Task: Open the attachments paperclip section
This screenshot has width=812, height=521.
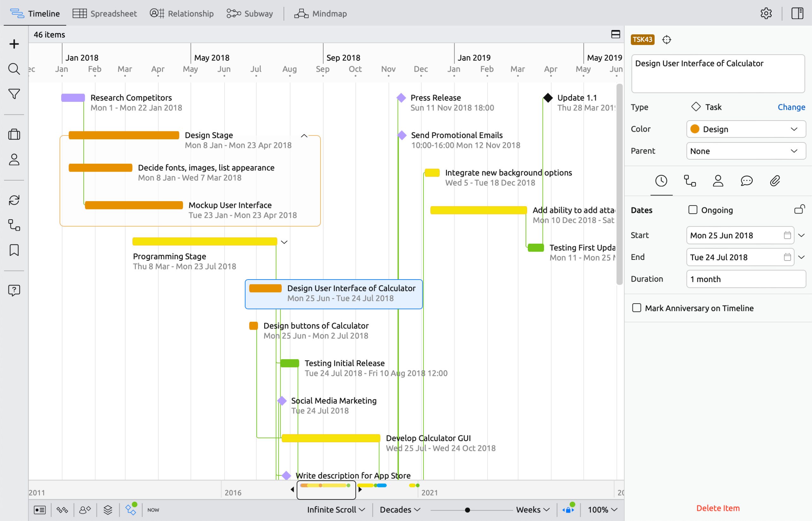Action: pyautogui.click(x=775, y=181)
